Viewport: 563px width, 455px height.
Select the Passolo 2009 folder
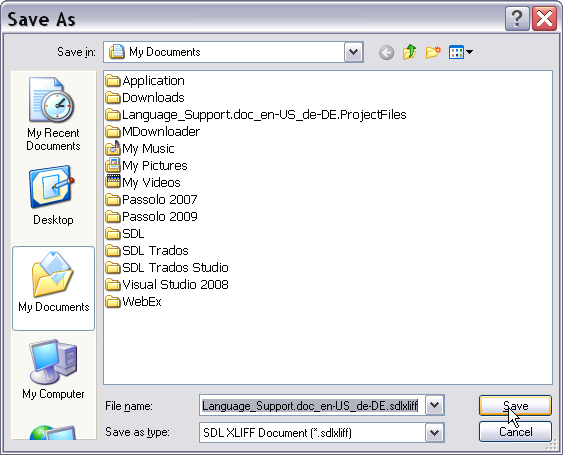point(152,217)
